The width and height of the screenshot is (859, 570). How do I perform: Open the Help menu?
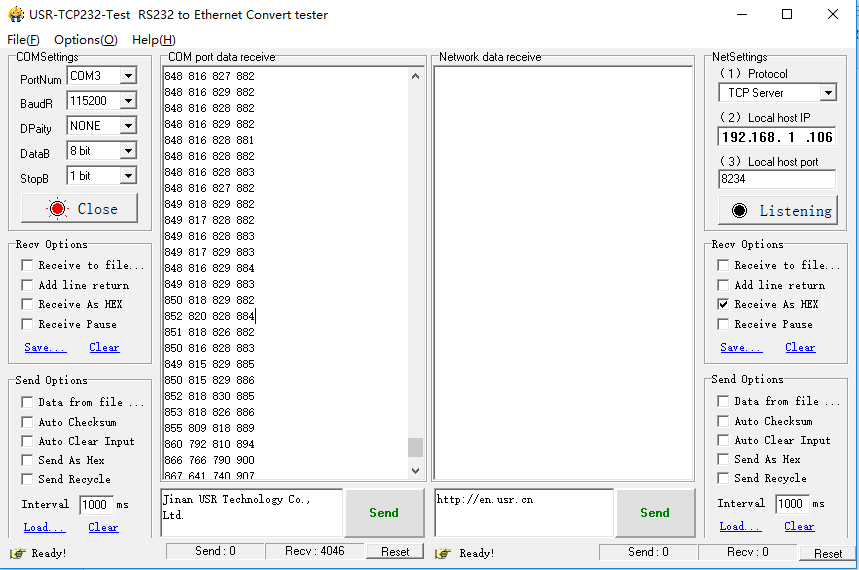coord(153,39)
